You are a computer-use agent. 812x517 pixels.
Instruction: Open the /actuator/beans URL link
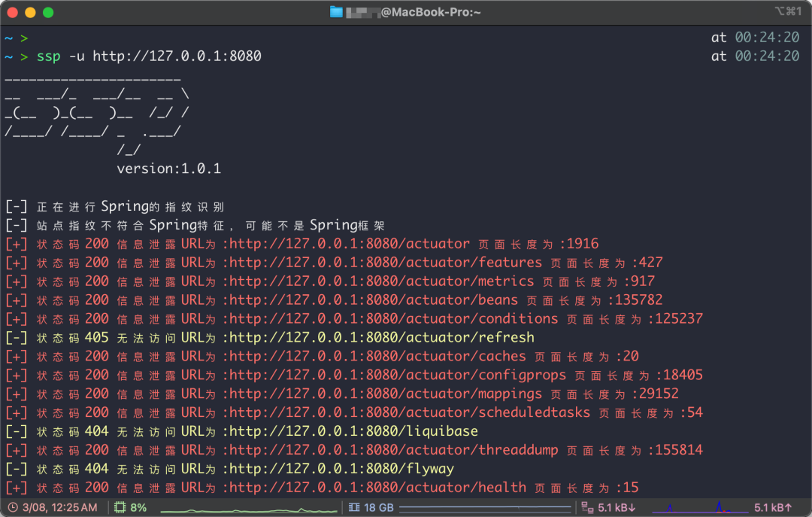374,300
